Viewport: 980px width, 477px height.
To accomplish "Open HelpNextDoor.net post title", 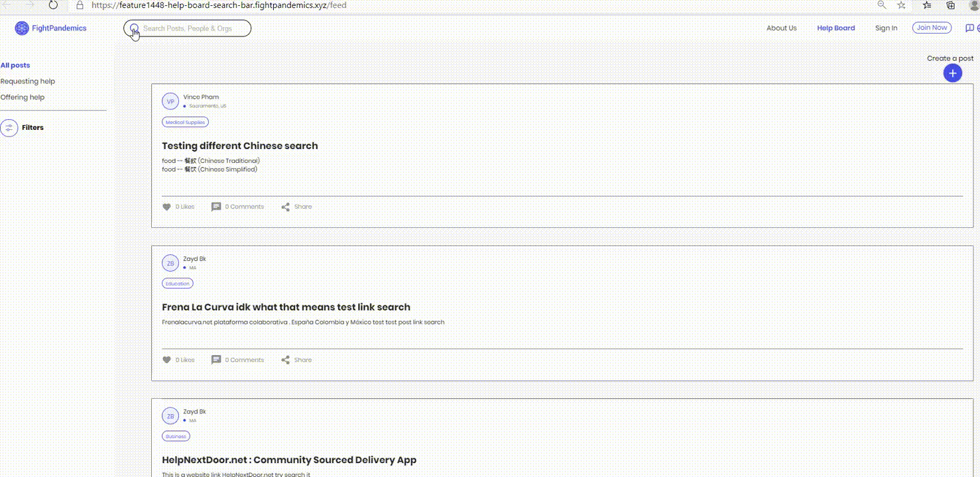I will 289,460.
